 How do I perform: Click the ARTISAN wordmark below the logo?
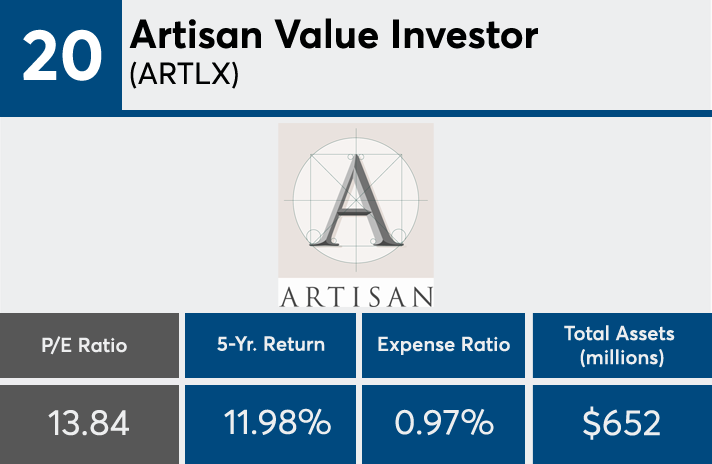(356, 296)
